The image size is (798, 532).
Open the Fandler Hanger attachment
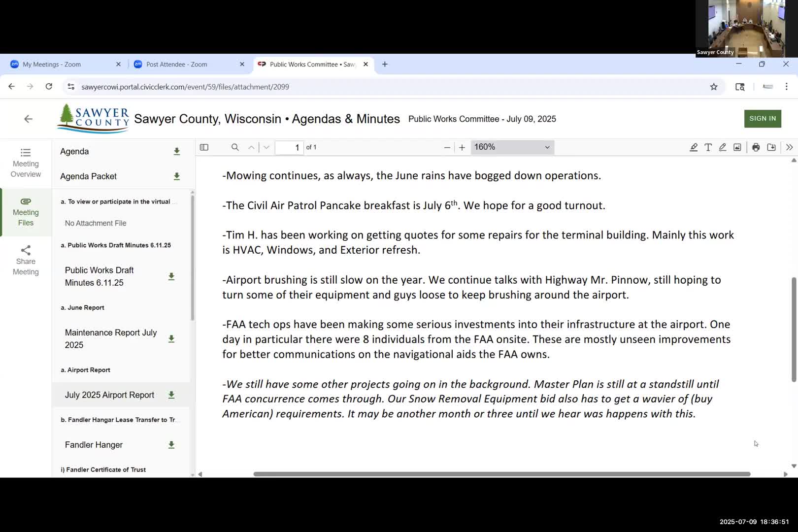[94, 445]
